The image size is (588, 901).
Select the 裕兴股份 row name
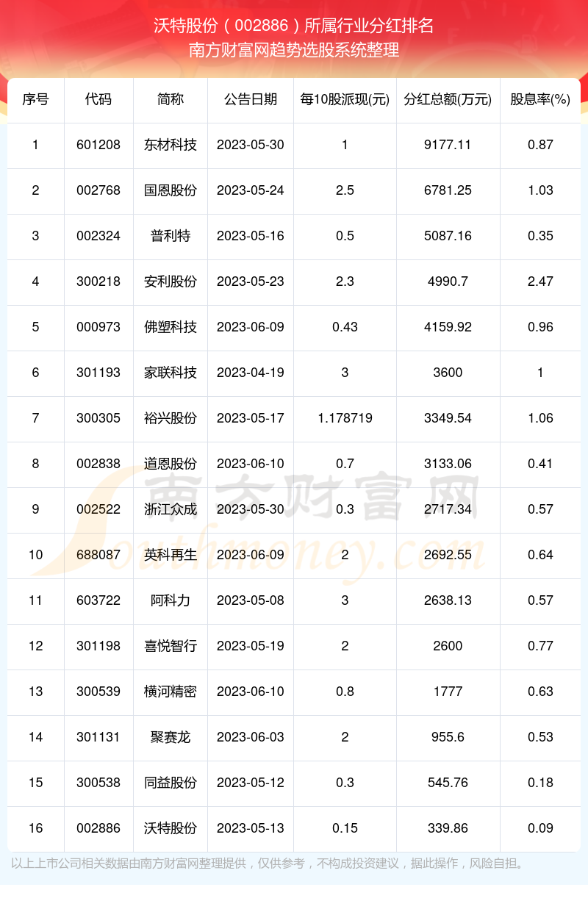(x=171, y=418)
